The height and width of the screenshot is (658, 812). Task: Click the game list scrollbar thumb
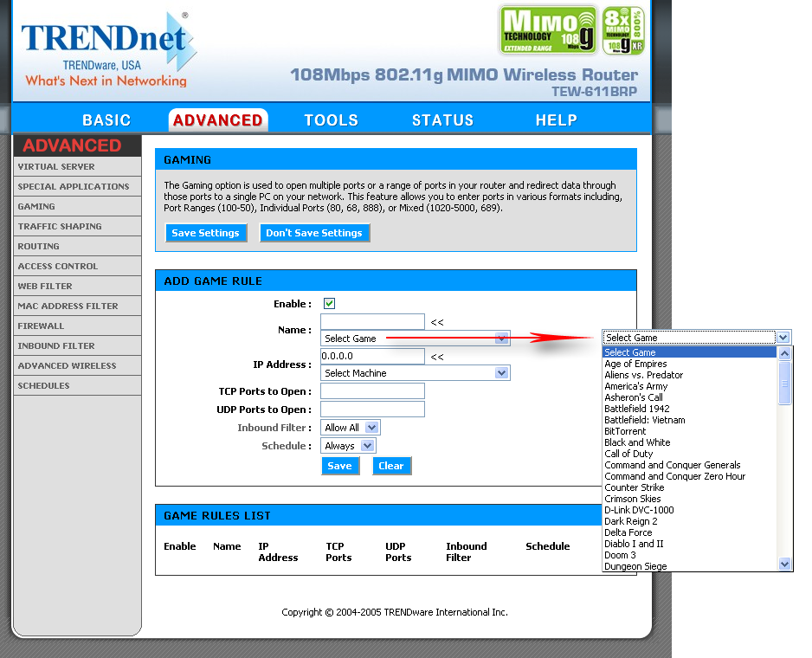(x=784, y=384)
